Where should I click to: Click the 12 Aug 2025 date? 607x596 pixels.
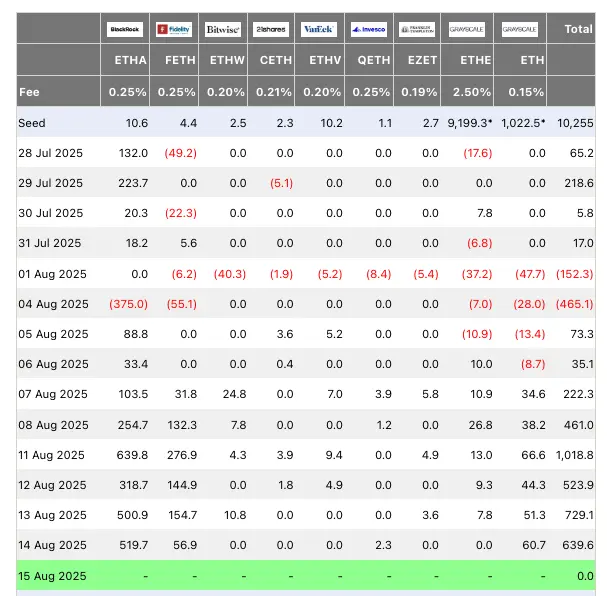tap(52, 485)
